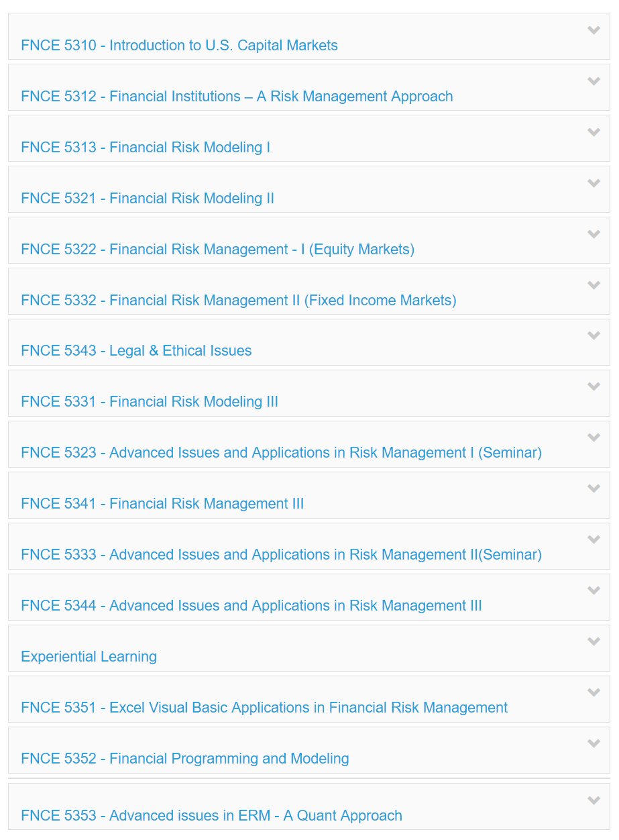Open the FNCE 5352 chevron arrow
Screen dimensions: 619x840
click(x=594, y=743)
